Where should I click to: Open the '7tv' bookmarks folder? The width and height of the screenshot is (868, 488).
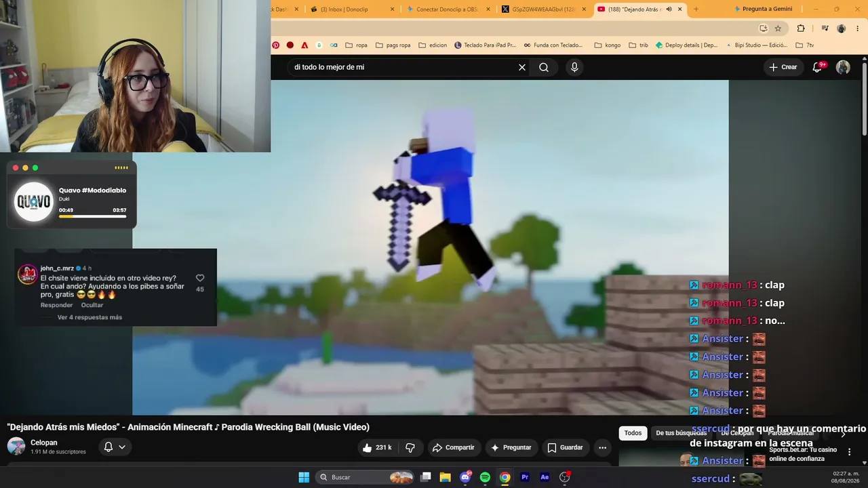[x=804, y=45]
